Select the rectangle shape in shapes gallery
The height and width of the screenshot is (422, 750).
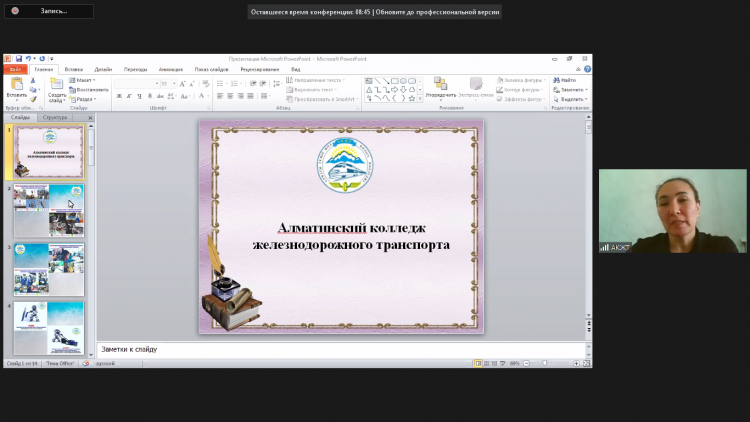click(x=396, y=80)
